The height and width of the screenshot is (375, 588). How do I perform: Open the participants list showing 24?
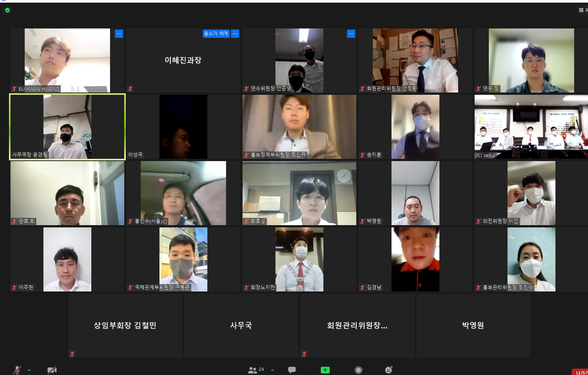[256, 370]
